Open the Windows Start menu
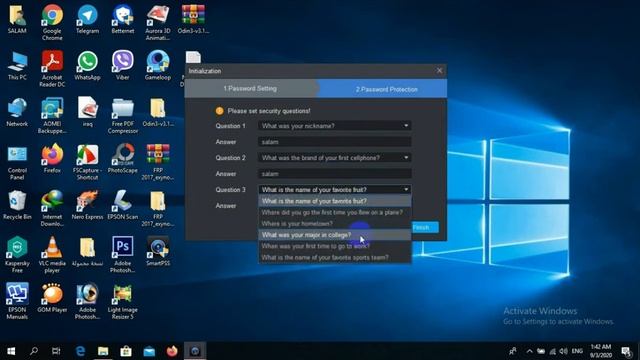 [11, 351]
